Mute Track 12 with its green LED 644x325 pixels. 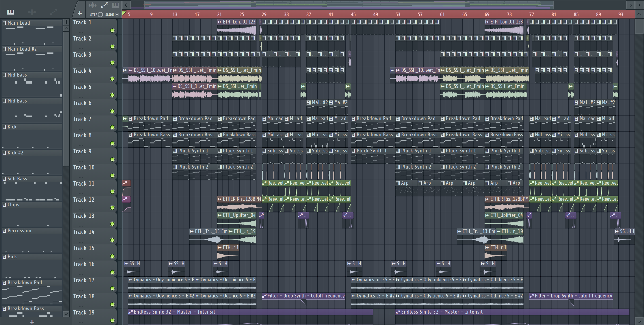tap(112, 208)
